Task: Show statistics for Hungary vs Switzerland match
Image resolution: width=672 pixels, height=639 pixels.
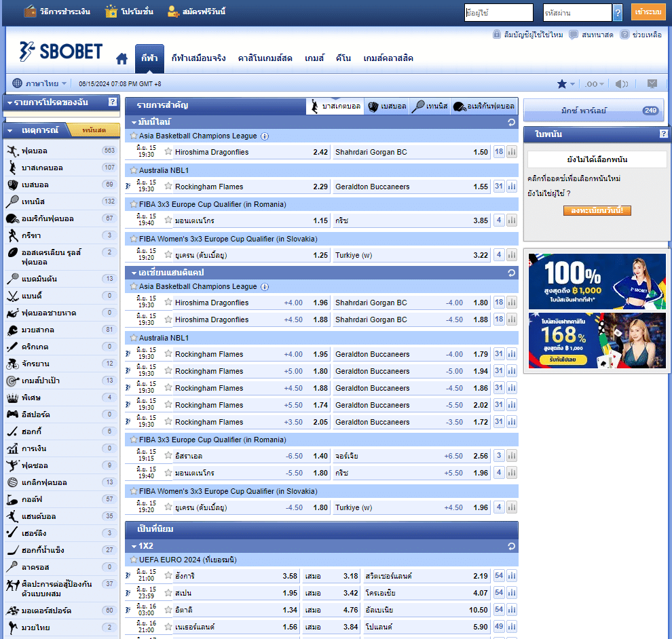Action: click(512, 576)
